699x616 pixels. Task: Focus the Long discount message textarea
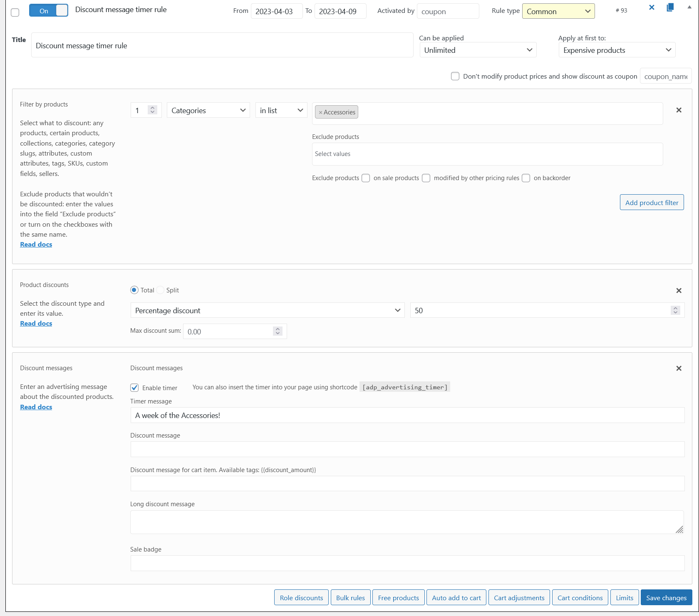tap(407, 522)
